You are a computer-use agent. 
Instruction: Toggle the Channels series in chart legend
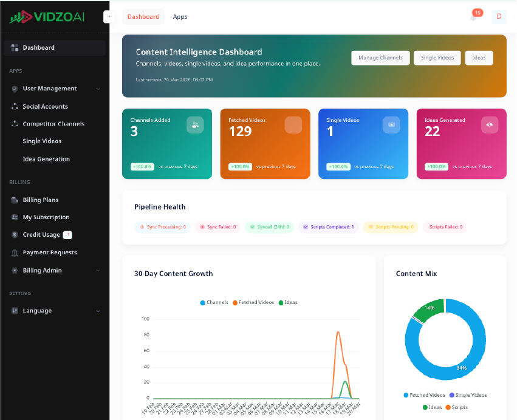coord(213,302)
